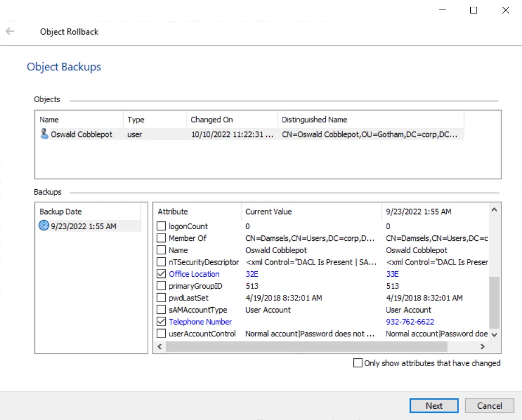Image resolution: width=522 pixels, height=420 pixels.
Task: Check the pwdLastSet checkbox
Action: tap(161, 298)
